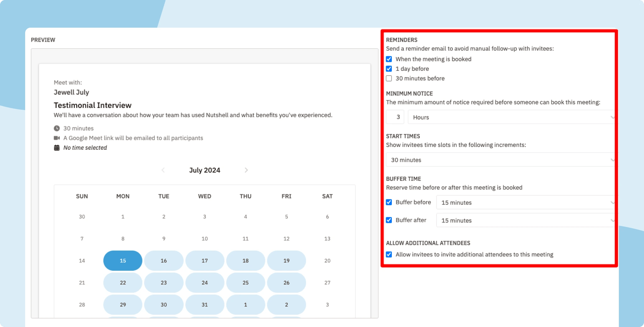
Task: Enable the 30 minutes before reminder
Action: click(x=389, y=78)
